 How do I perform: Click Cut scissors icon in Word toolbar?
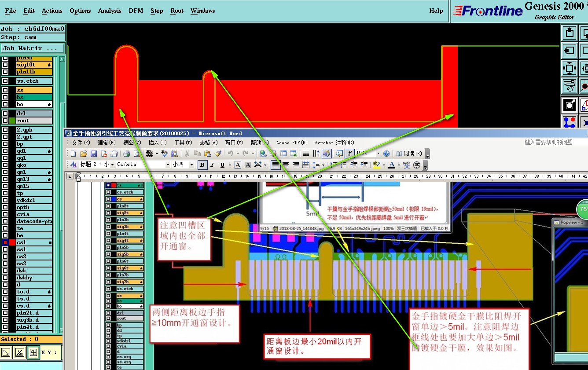pyautogui.click(x=187, y=154)
